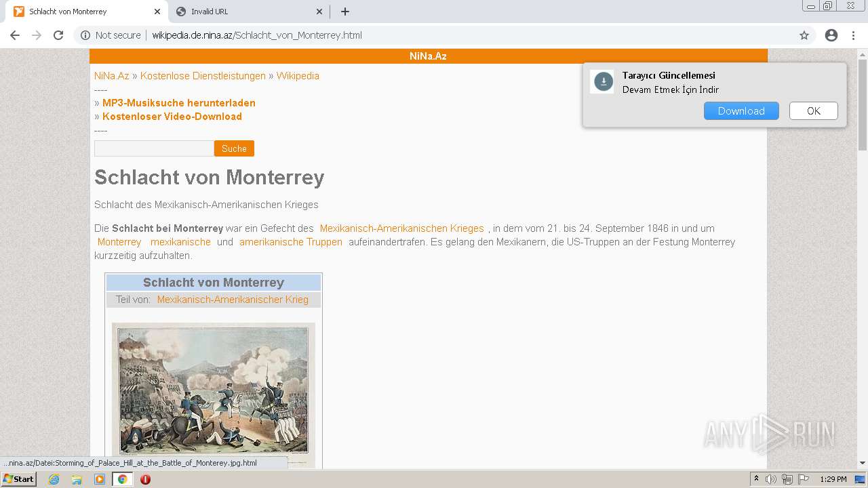Close the Schlacht von Monterrey tab

[157, 12]
